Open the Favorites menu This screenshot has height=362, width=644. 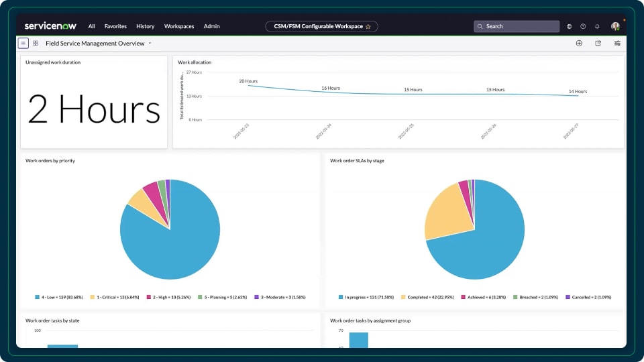point(115,26)
